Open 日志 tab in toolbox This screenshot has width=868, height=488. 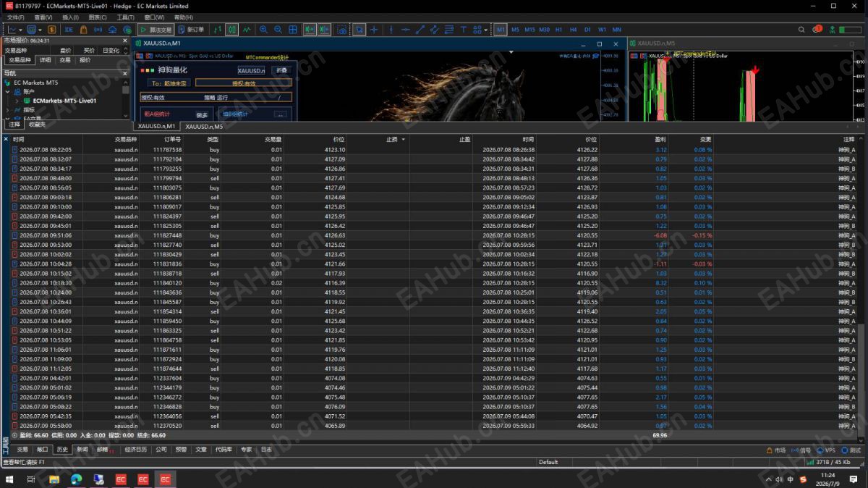tap(266, 450)
